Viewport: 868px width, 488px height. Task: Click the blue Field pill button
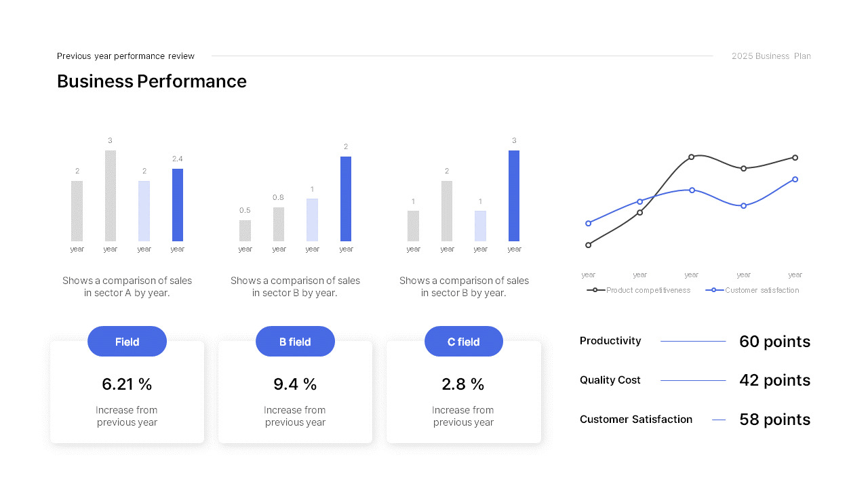pyautogui.click(x=127, y=342)
